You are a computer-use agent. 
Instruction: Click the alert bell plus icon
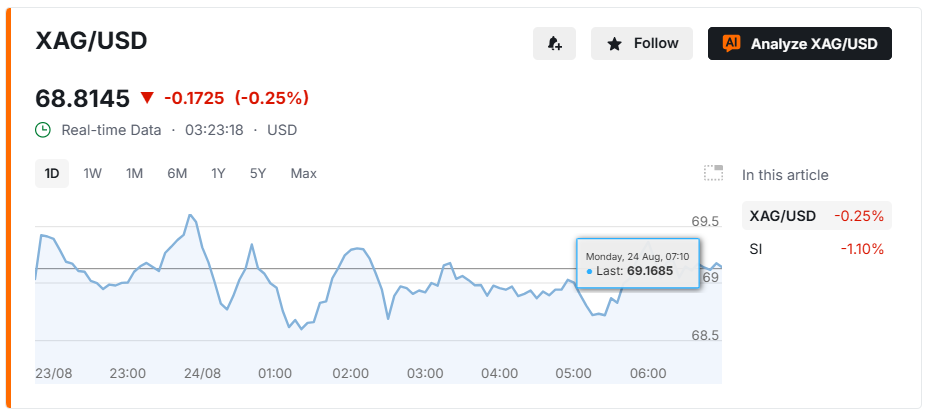555,43
